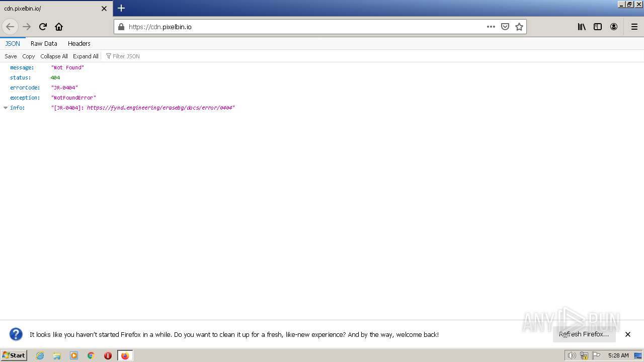Close the cdn.pixelbin.io tab

[x=104, y=9]
